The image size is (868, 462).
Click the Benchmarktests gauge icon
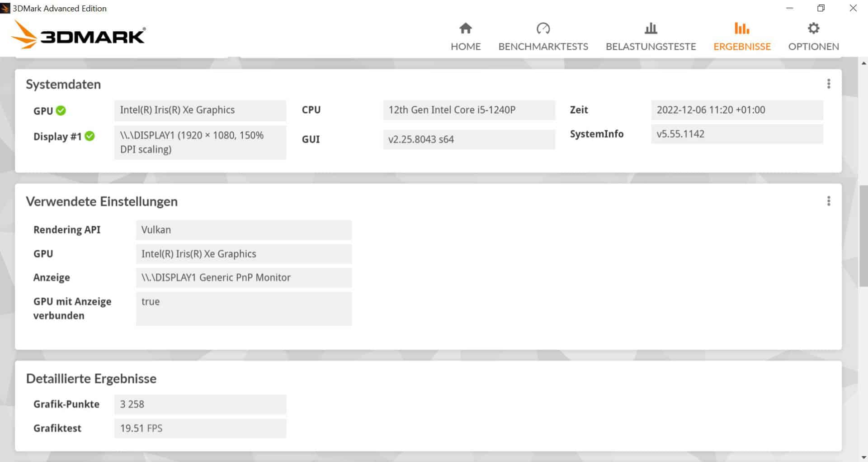[543, 29]
